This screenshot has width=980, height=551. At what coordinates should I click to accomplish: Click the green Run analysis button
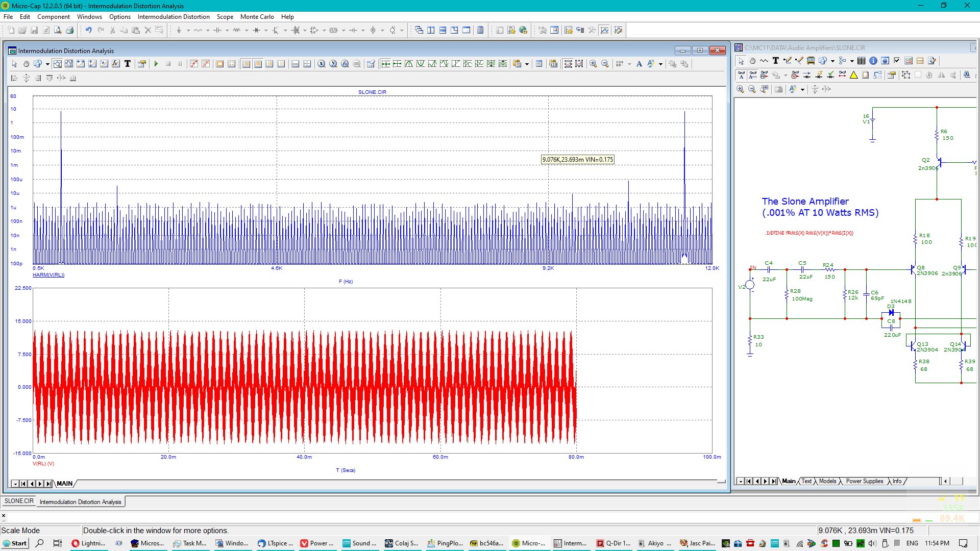point(156,64)
